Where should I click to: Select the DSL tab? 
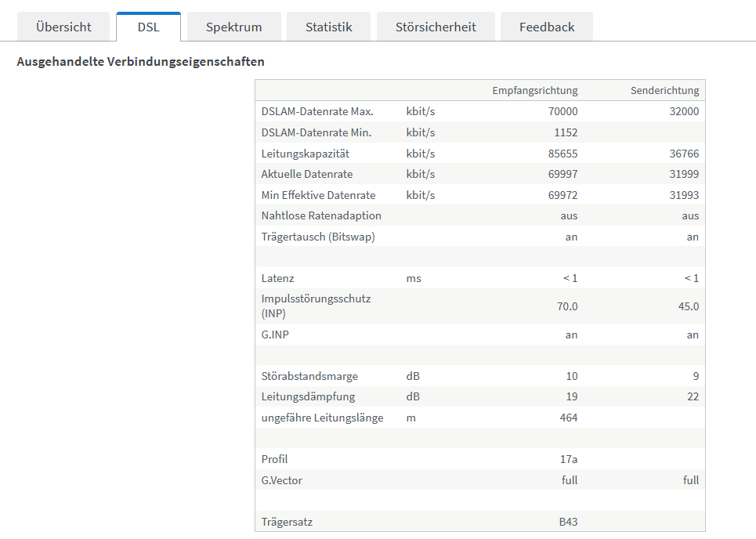[148, 27]
